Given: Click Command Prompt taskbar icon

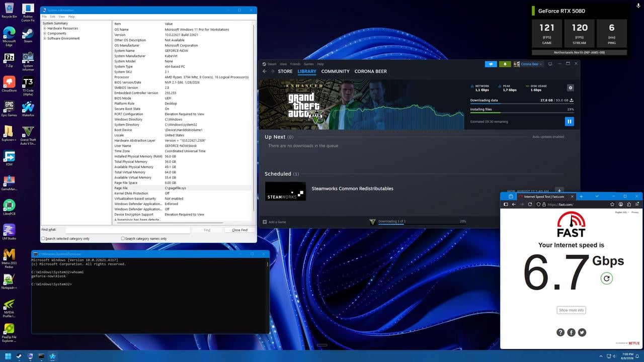Looking at the screenshot, I should coord(41,356).
